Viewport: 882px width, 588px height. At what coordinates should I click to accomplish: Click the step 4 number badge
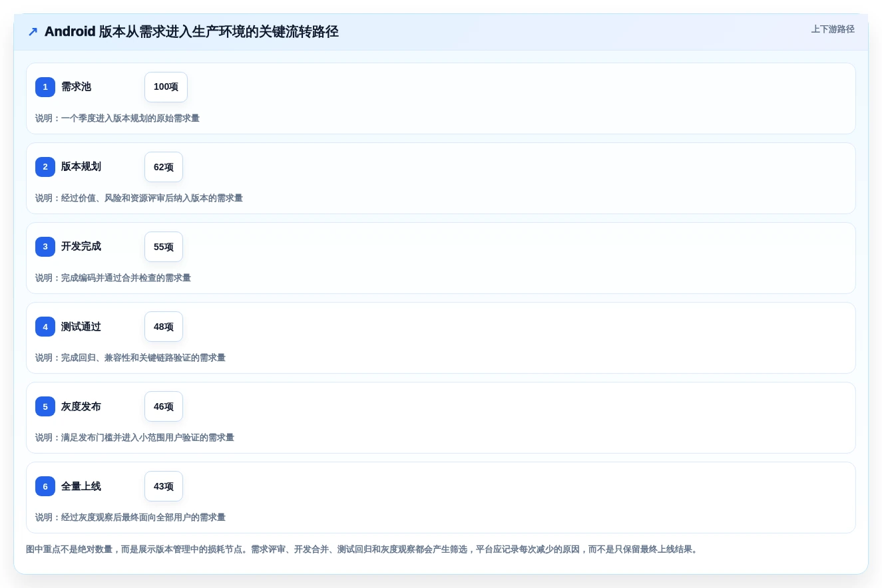click(45, 327)
